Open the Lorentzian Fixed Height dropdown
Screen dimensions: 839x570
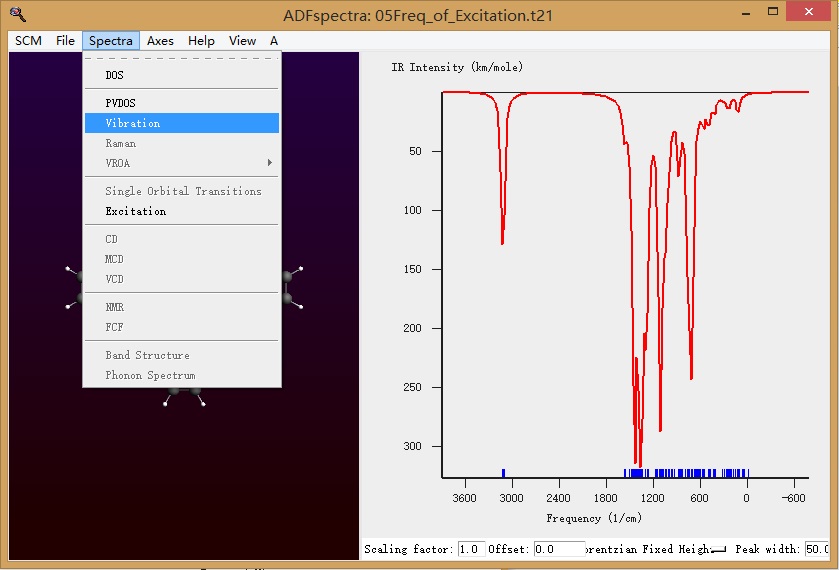coord(657,549)
